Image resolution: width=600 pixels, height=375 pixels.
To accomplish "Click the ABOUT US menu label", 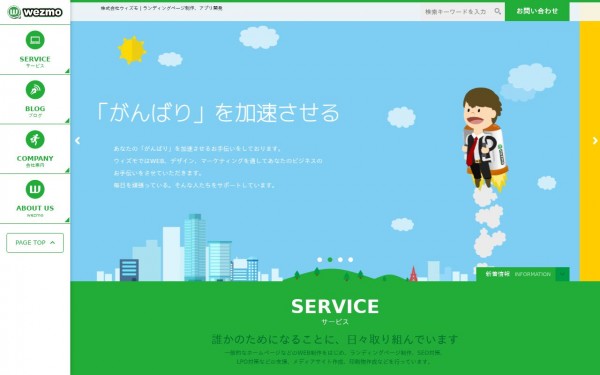I will [35, 208].
